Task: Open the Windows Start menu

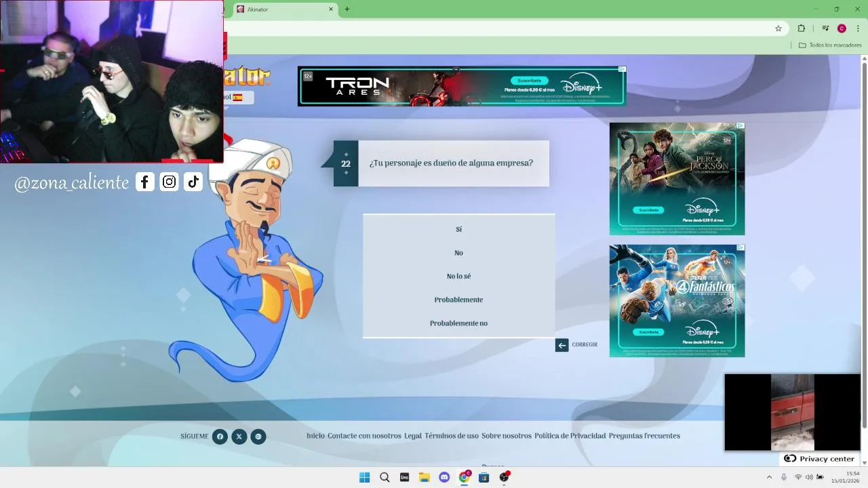Action: (364, 477)
